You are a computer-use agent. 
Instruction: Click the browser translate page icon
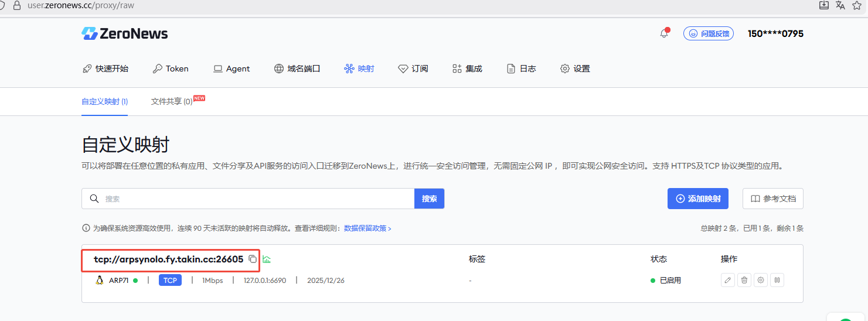(x=840, y=5)
